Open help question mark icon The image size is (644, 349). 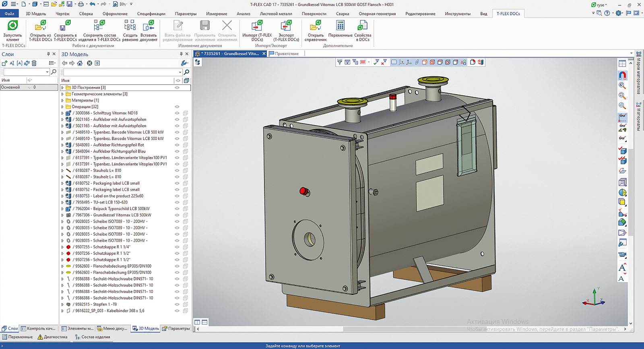pyautogui.click(x=607, y=13)
